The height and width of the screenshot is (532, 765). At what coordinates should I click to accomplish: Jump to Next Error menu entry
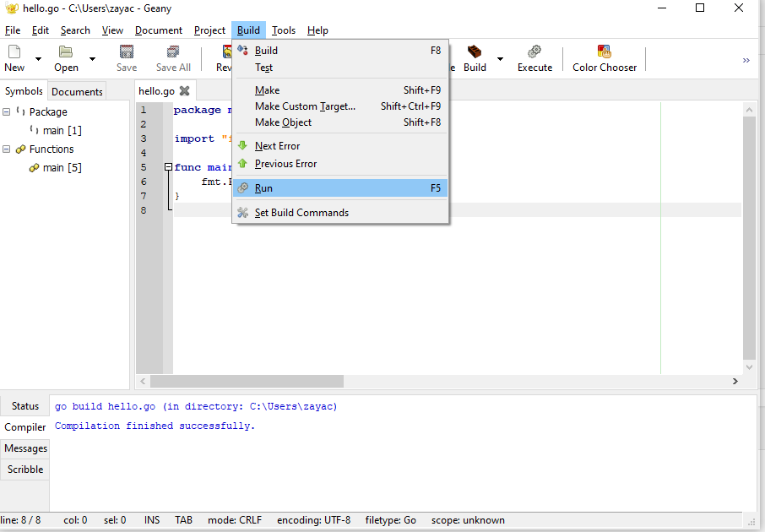[340, 146]
